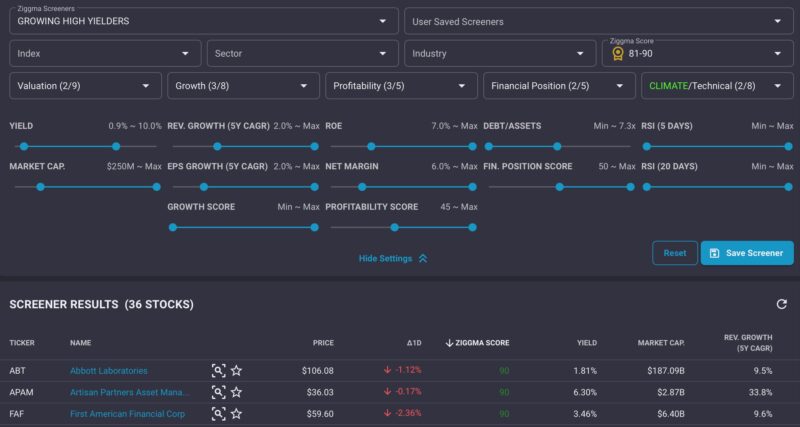Open quick analysis icon for APAM row
800x427 pixels.
coord(218,392)
